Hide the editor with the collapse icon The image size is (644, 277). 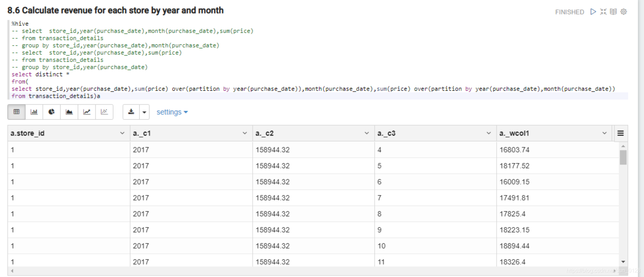pyautogui.click(x=603, y=12)
